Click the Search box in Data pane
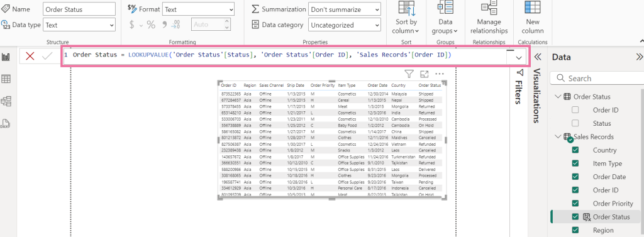This screenshot has width=644, height=237. click(x=598, y=79)
